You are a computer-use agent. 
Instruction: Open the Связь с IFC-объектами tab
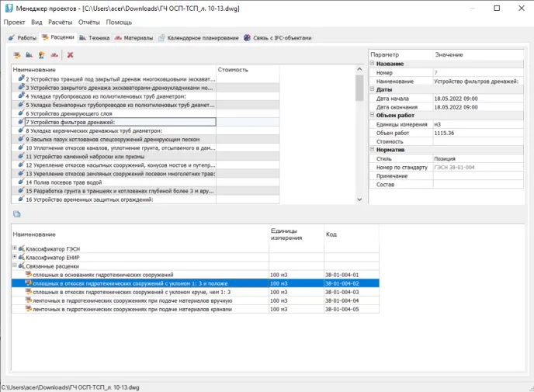click(x=277, y=37)
